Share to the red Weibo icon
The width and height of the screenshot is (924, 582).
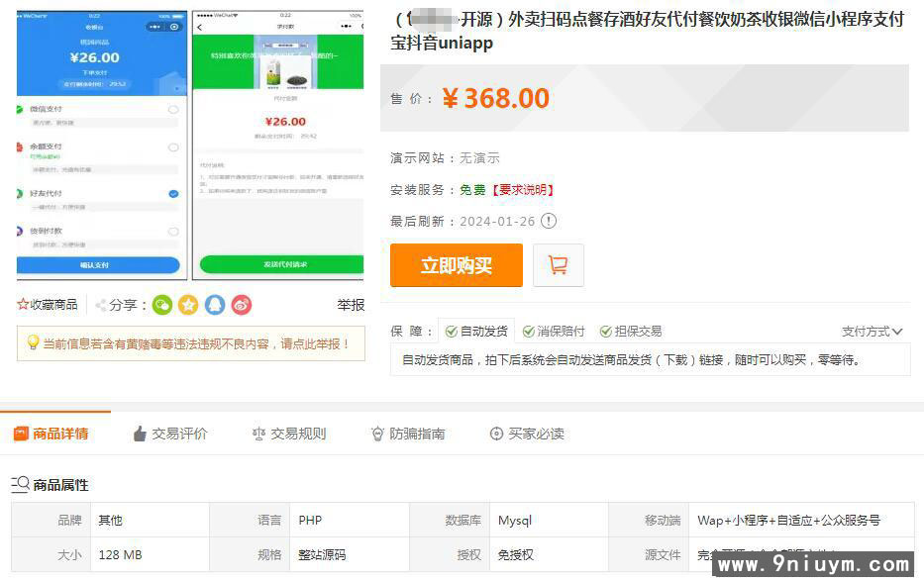pyautogui.click(x=242, y=305)
